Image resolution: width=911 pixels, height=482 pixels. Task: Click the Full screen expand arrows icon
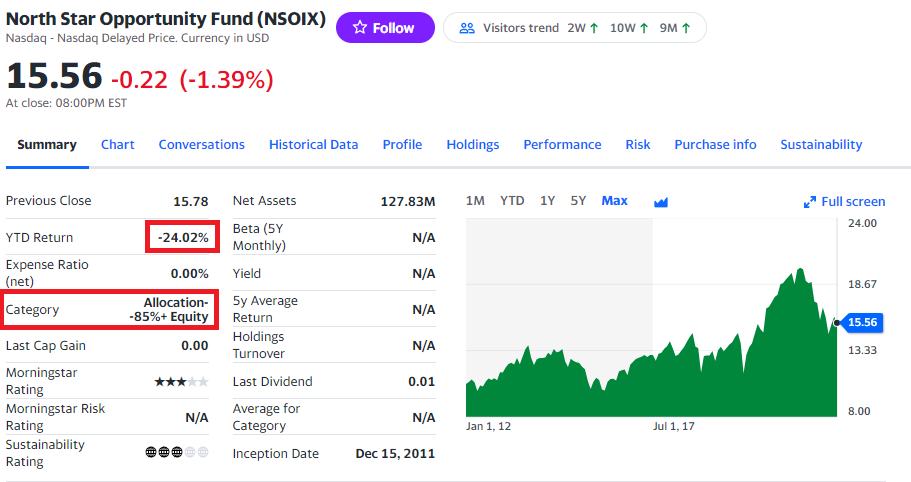coord(809,202)
